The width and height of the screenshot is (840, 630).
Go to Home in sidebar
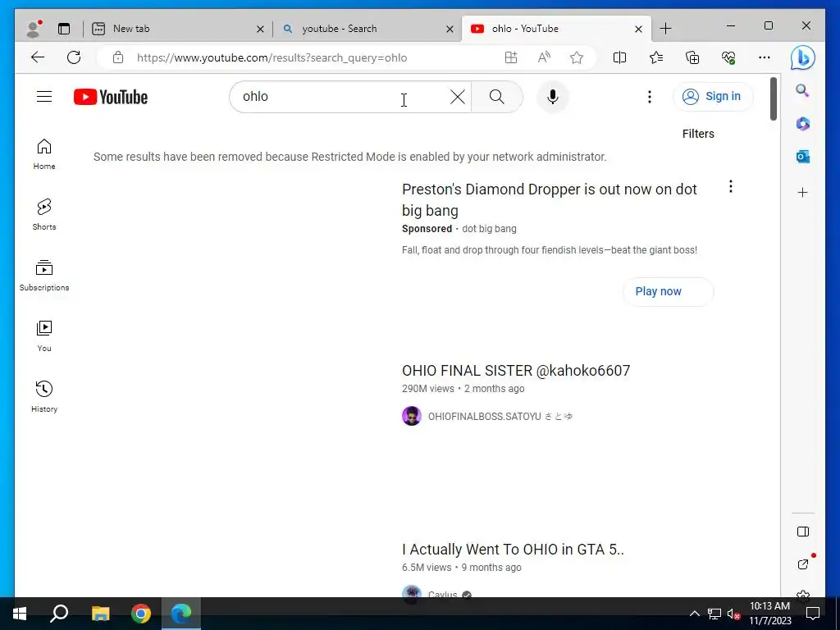pyautogui.click(x=44, y=154)
